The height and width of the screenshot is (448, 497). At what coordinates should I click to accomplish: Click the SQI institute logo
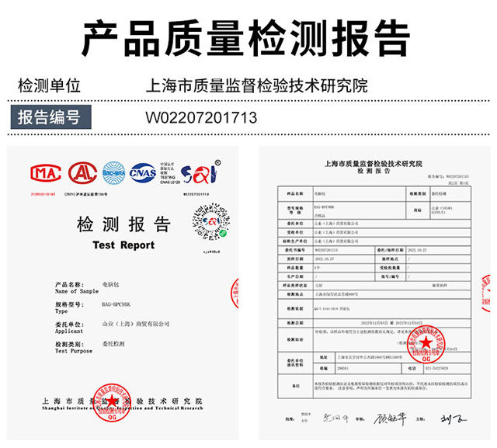tap(200, 172)
